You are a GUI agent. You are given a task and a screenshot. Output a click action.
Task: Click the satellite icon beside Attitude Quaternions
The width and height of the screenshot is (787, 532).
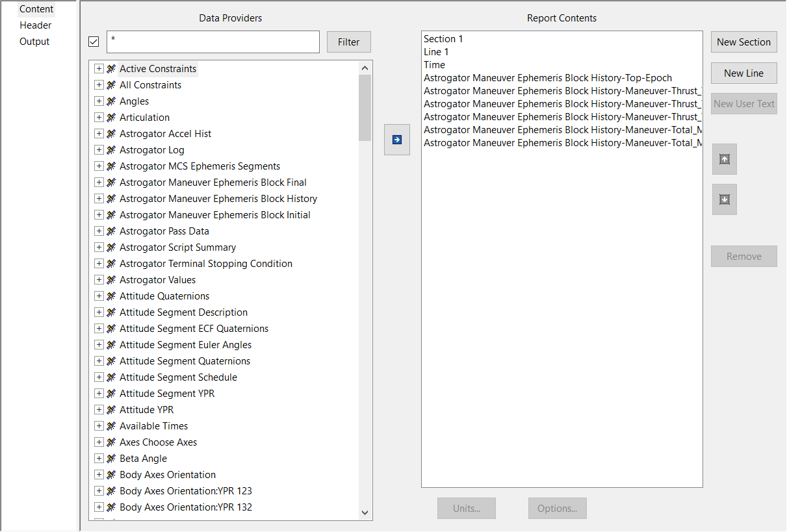point(111,296)
